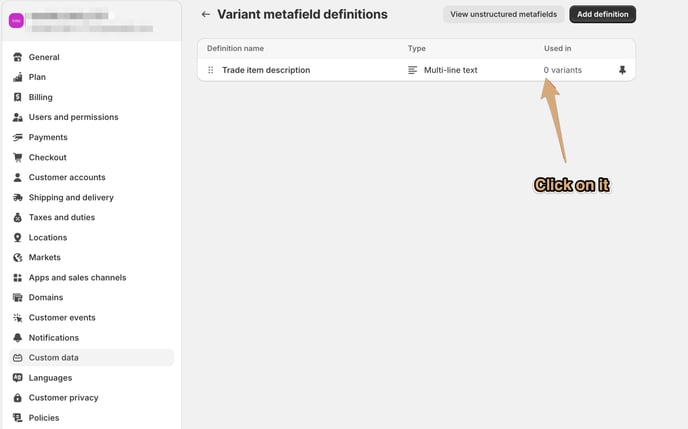Click the Add definition button
The image size is (688, 429).
[602, 14]
